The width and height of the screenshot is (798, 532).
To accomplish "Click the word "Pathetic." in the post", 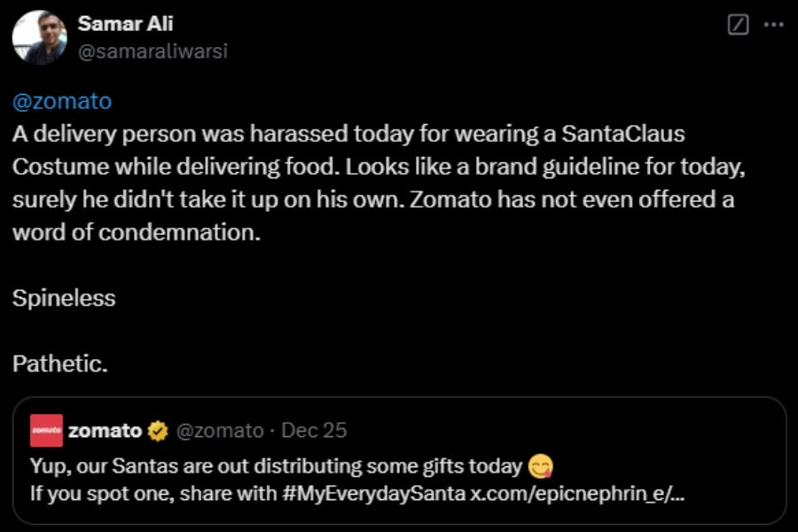I will pos(60,364).
